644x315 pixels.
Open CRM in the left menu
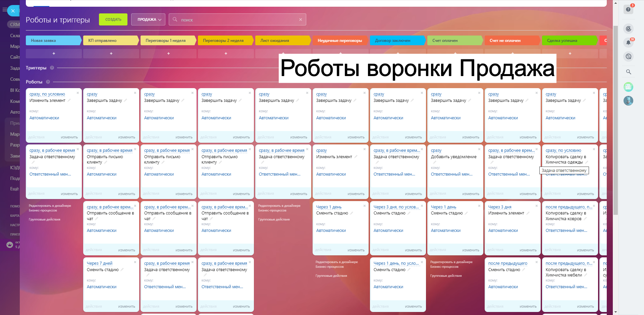pyautogui.click(x=14, y=24)
